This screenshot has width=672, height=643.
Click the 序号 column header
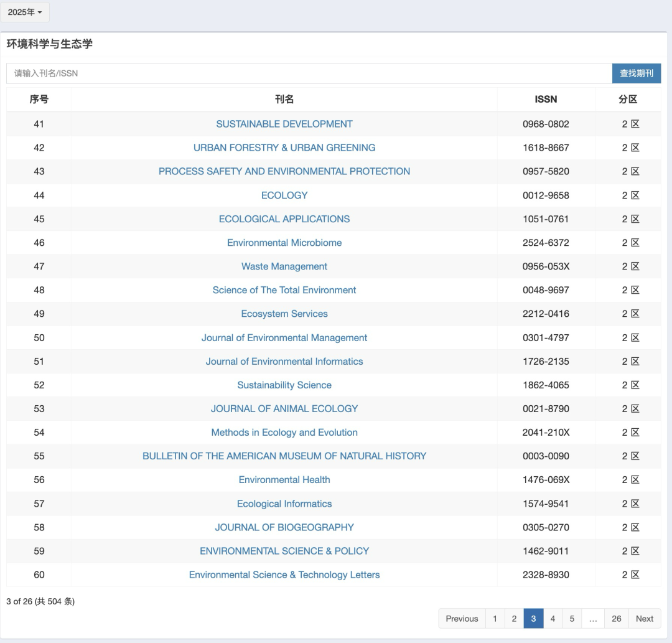click(x=39, y=99)
